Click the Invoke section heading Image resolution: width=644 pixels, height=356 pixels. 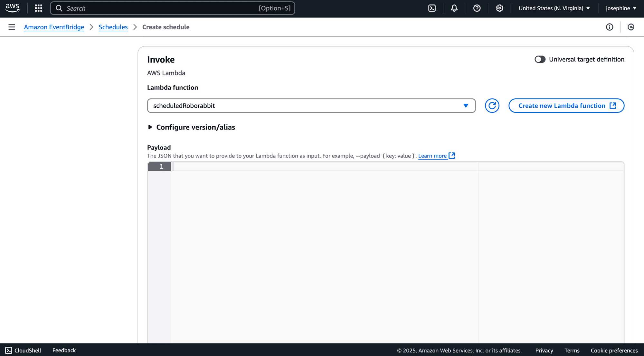[161, 60]
